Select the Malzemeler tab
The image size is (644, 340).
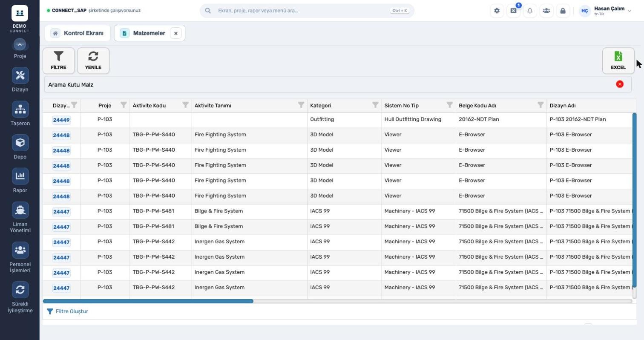(x=149, y=33)
